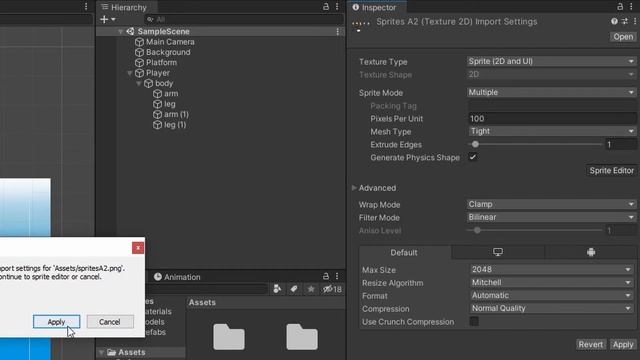Open the Inspector three-dot options menu
The width and height of the screenshot is (640, 360).
[631, 7]
